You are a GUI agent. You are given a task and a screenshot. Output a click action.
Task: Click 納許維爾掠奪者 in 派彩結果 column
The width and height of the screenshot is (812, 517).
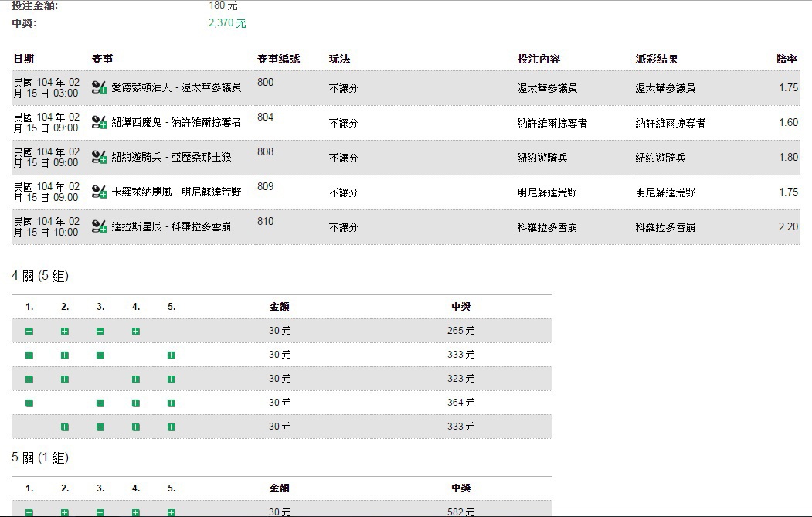click(670, 123)
